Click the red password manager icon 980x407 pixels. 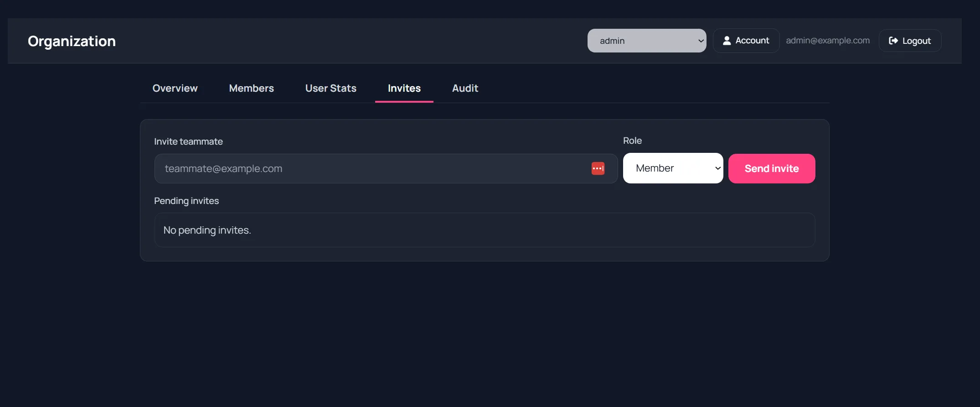[x=598, y=168]
